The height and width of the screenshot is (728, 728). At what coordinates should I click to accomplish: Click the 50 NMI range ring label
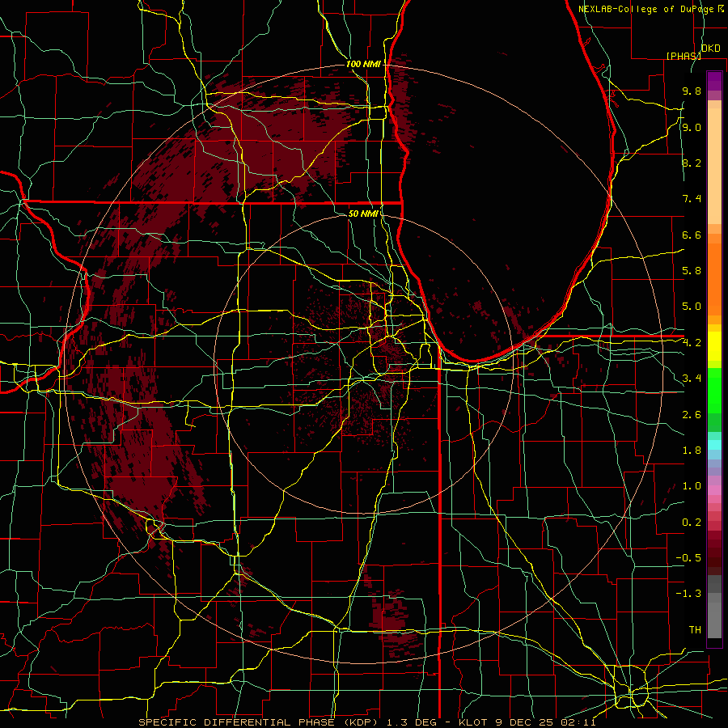(363, 214)
